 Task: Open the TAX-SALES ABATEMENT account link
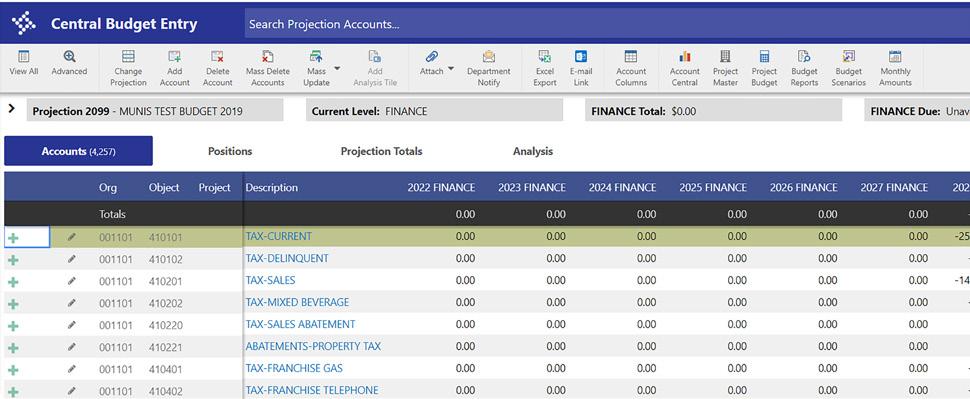pyautogui.click(x=301, y=324)
